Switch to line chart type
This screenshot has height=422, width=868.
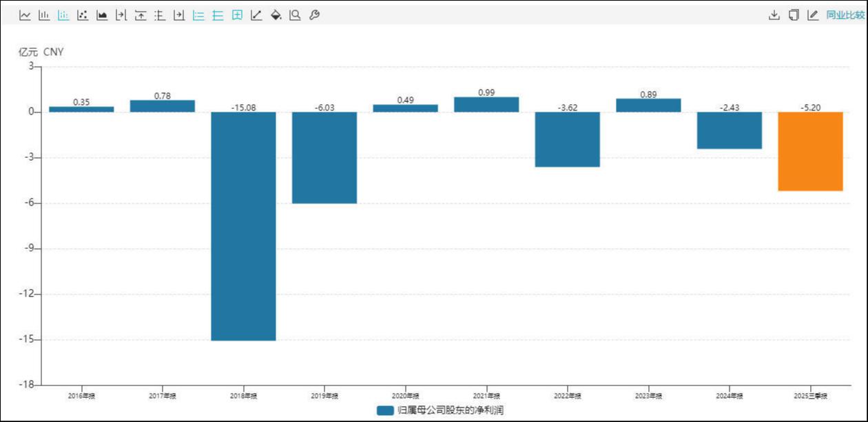pyautogui.click(x=25, y=15)
